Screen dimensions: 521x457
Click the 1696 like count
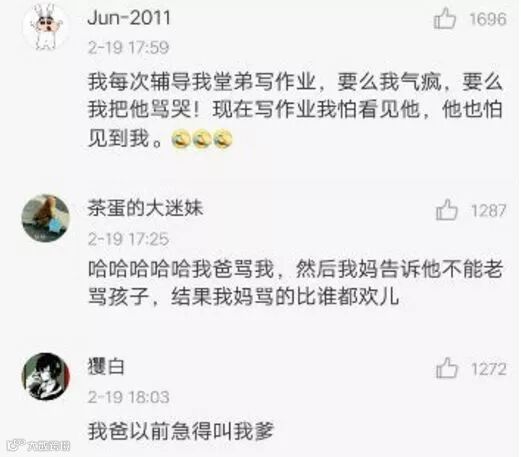(x=488, y=19)
